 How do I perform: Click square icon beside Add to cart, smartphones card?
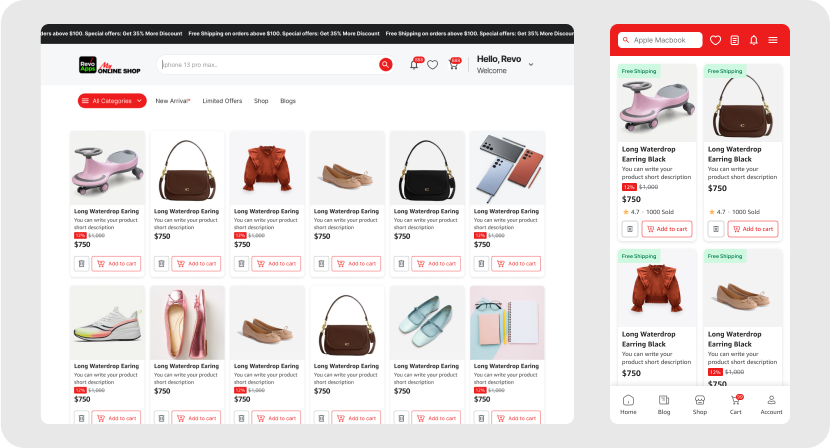pyautogui.click(x=481, y=264)
